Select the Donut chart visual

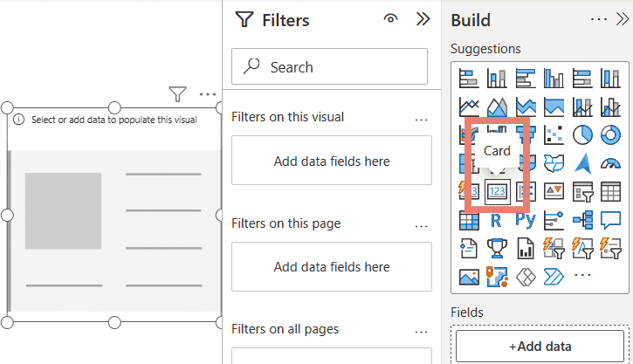[610, 134]
